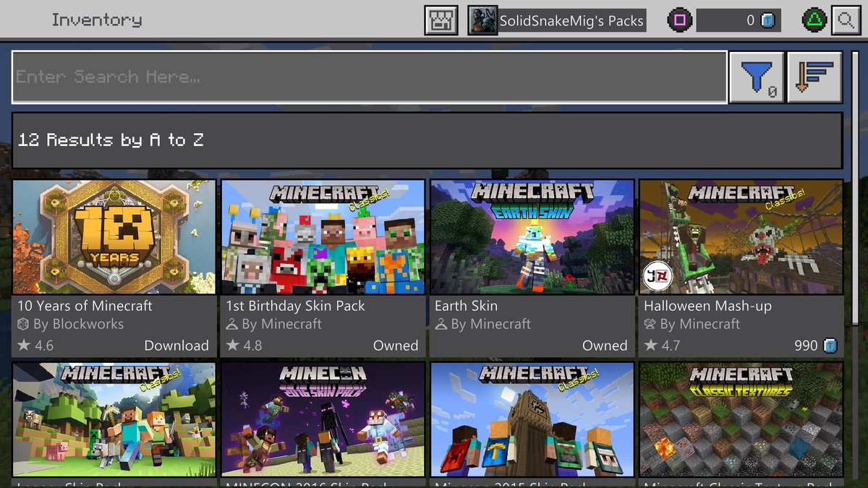Select the Earth Skin title text
868x488 pixels.
point(466,306)
